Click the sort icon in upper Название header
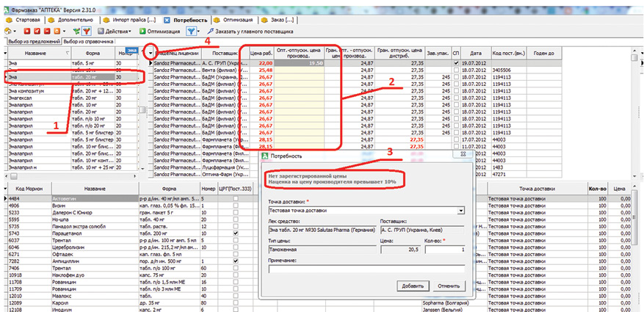 (x=68, y=53)
